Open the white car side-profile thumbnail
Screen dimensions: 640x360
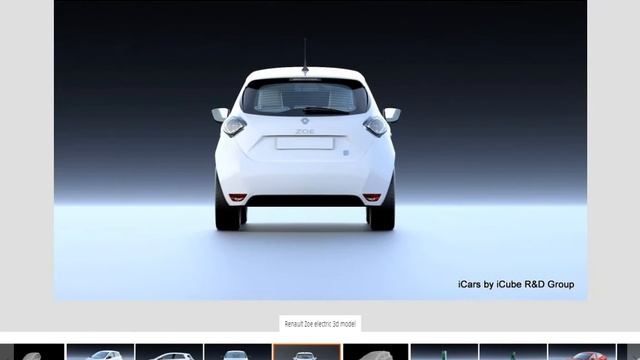tap(169, 352)
